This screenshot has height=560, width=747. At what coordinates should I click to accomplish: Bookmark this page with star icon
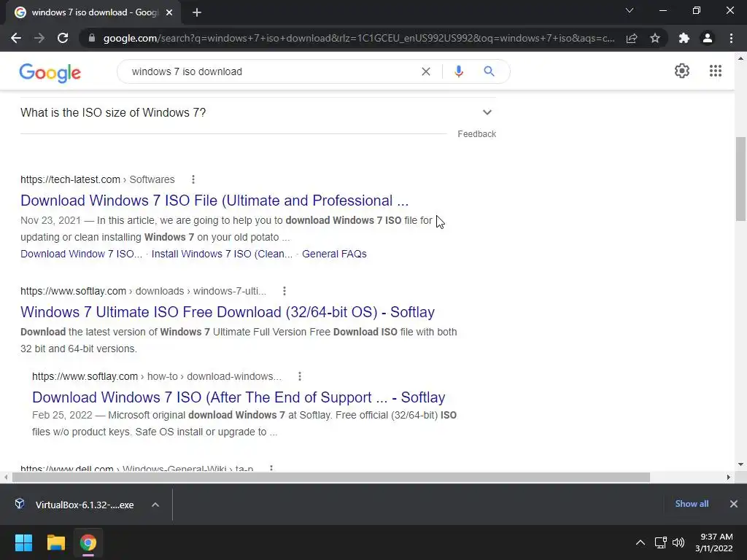[x=655, y=38]
